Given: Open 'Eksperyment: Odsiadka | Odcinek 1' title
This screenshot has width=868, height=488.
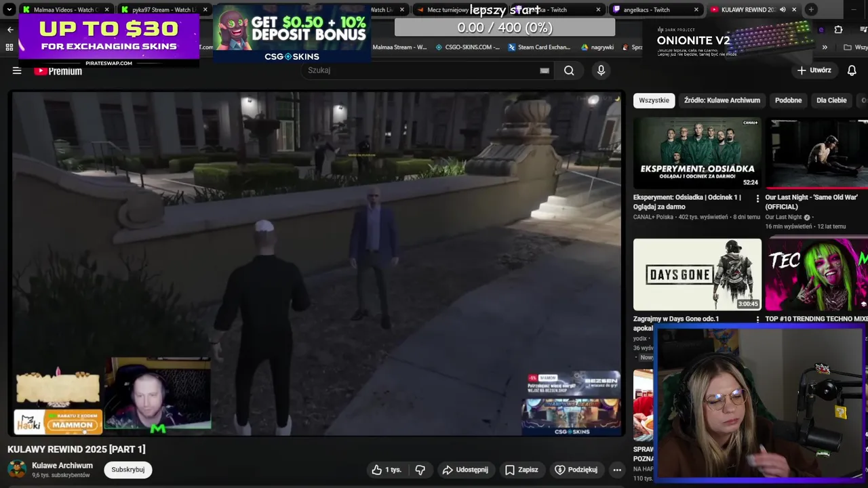Looking at the screenshot, I should coord(688,202).
